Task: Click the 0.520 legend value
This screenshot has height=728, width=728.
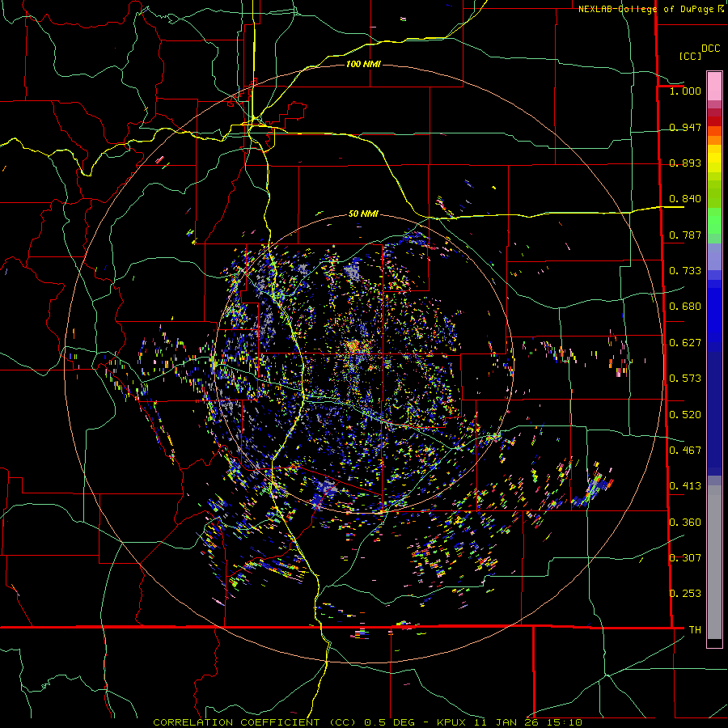Action: click(x=685, y=415)
